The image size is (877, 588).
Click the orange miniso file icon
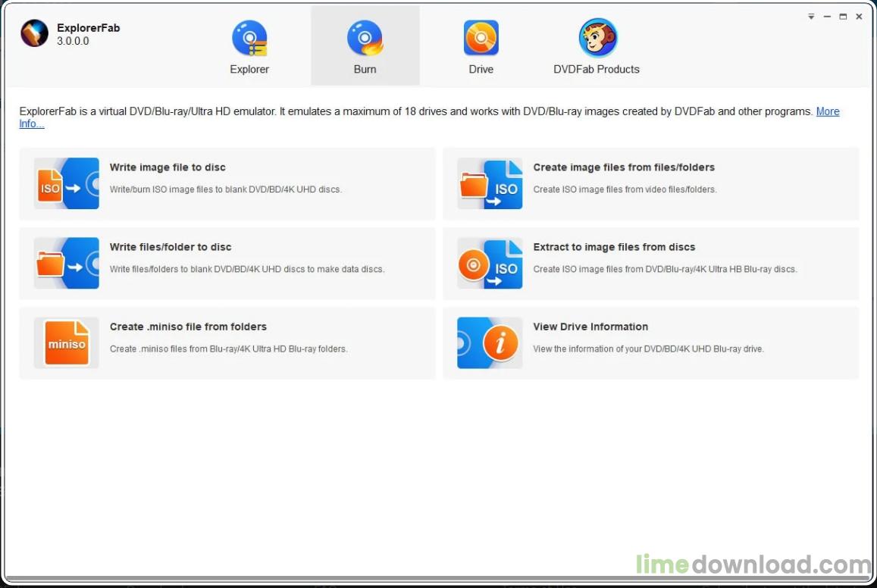[67, 342]
